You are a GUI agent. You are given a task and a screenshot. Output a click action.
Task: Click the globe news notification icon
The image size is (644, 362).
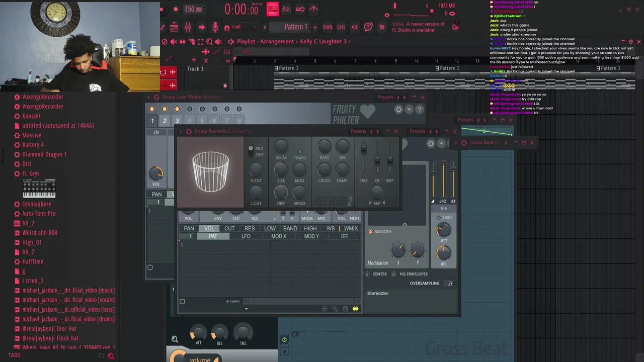coord(455,27)
